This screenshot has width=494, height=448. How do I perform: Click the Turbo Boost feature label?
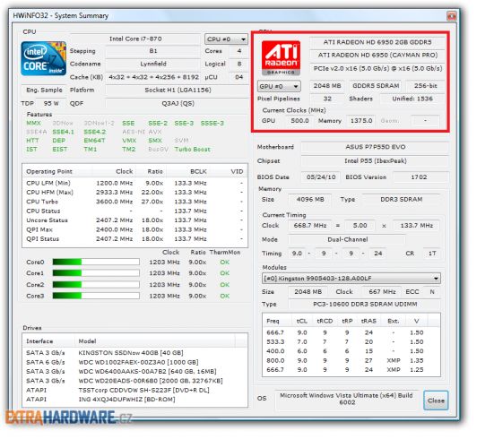(x=192, y=150)
